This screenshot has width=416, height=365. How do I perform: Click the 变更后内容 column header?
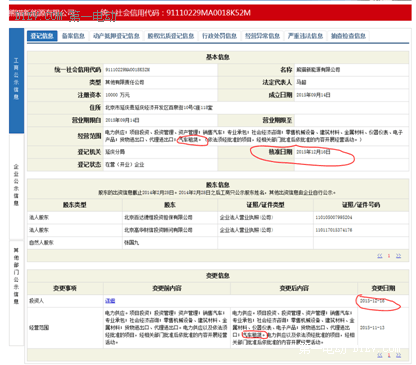294,288
